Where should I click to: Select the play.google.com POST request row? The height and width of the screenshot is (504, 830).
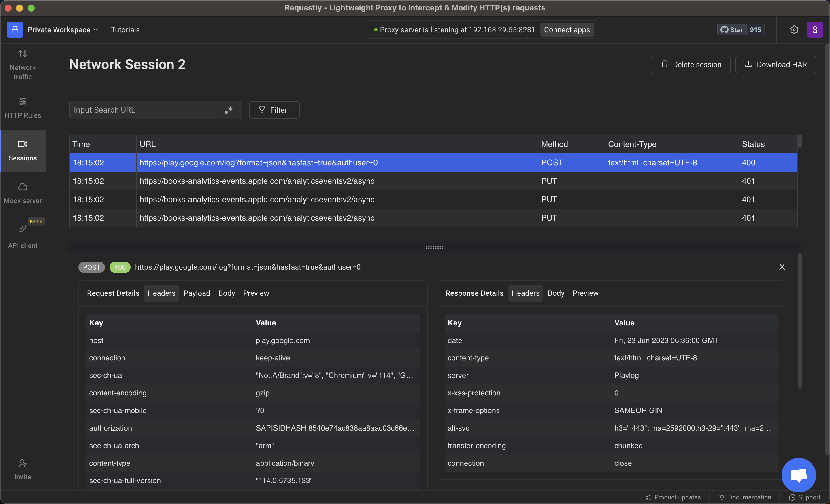pyautogui.click(x=433, y=163)
